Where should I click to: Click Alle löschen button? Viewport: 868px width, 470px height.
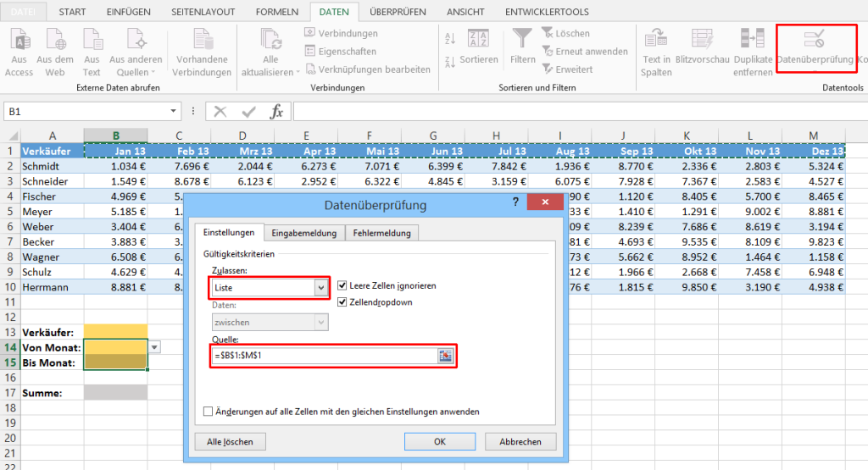[x=230, y=441]
